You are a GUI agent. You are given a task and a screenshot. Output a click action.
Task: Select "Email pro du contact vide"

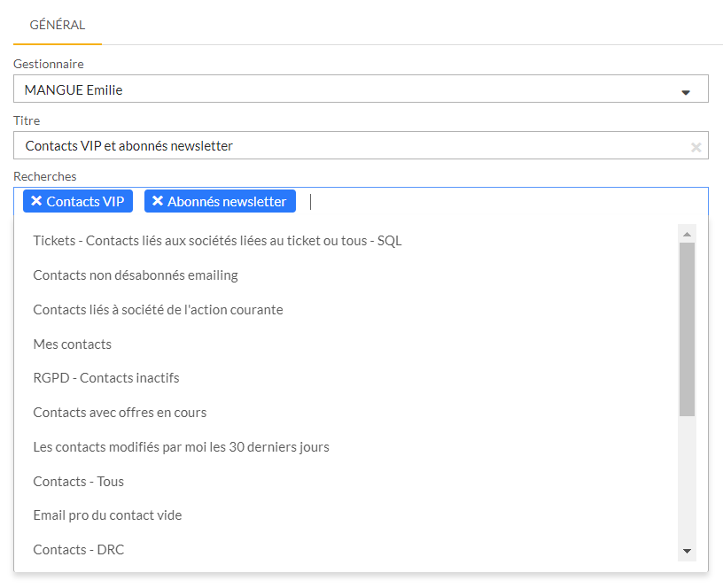pyautogui.click(x=106, y=514)
